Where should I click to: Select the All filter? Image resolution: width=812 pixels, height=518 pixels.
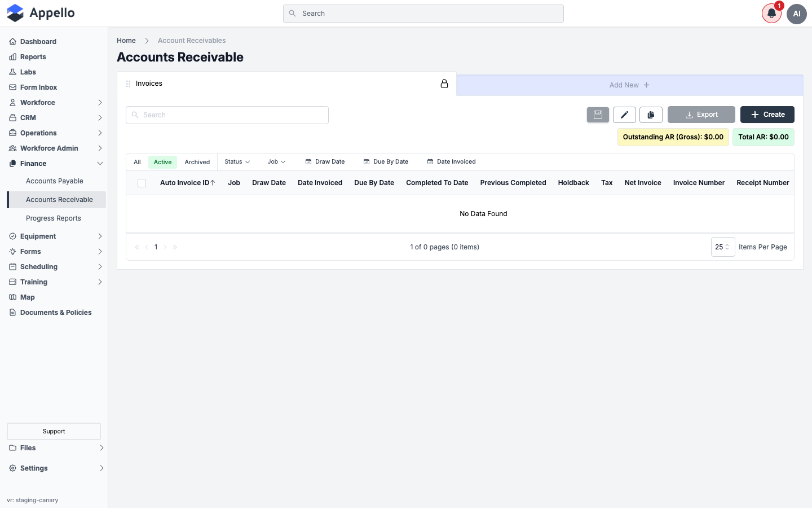(137, 162)
